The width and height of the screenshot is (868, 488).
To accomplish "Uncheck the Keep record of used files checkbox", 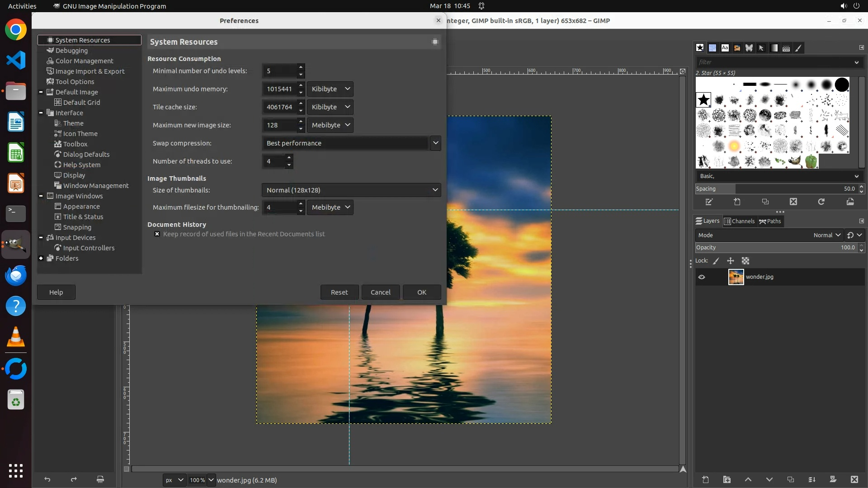I will point(157,234).
